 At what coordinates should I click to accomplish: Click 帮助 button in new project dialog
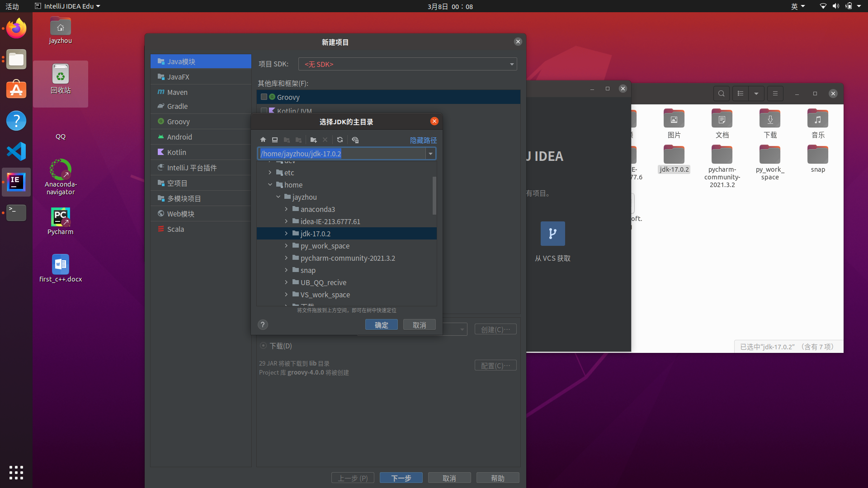coord(498,478)
